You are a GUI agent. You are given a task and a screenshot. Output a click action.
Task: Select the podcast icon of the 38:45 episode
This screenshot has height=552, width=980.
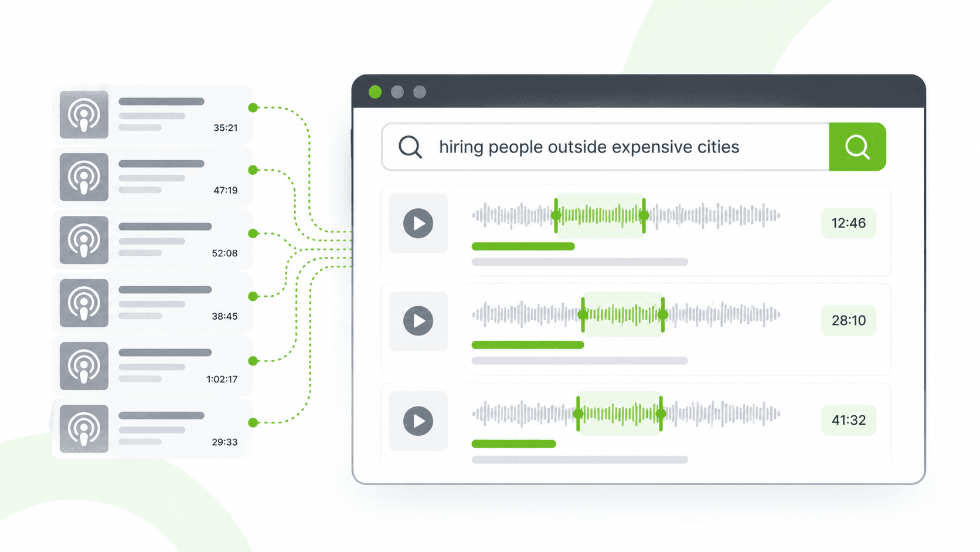pyautogui.click(x=84, y=303)
